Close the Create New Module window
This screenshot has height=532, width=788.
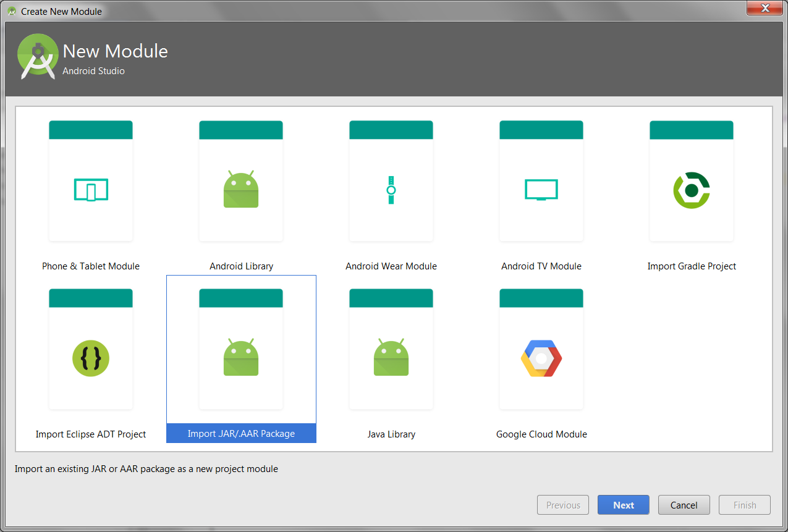[765, 8]
